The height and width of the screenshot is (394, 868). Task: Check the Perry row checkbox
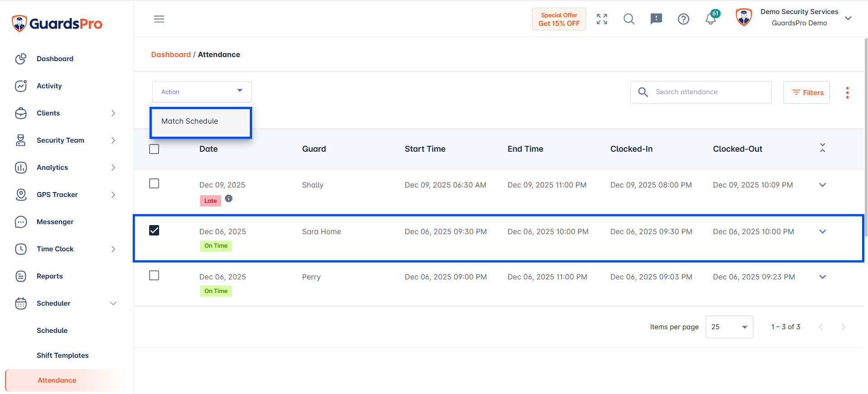click(154, 275)
